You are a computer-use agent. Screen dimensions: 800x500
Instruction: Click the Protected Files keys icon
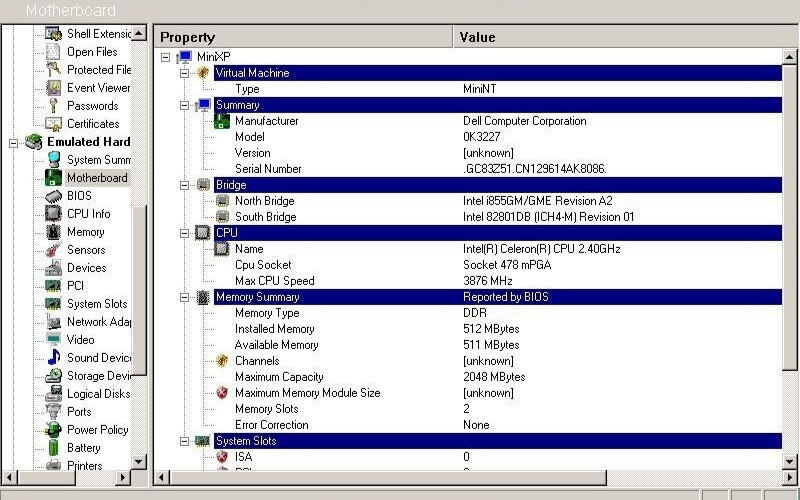coord(53,69)
